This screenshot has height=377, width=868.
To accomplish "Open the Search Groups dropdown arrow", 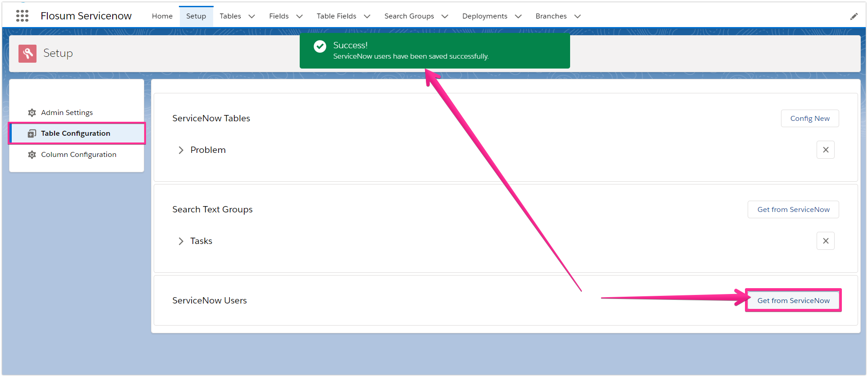I will 445,16.
